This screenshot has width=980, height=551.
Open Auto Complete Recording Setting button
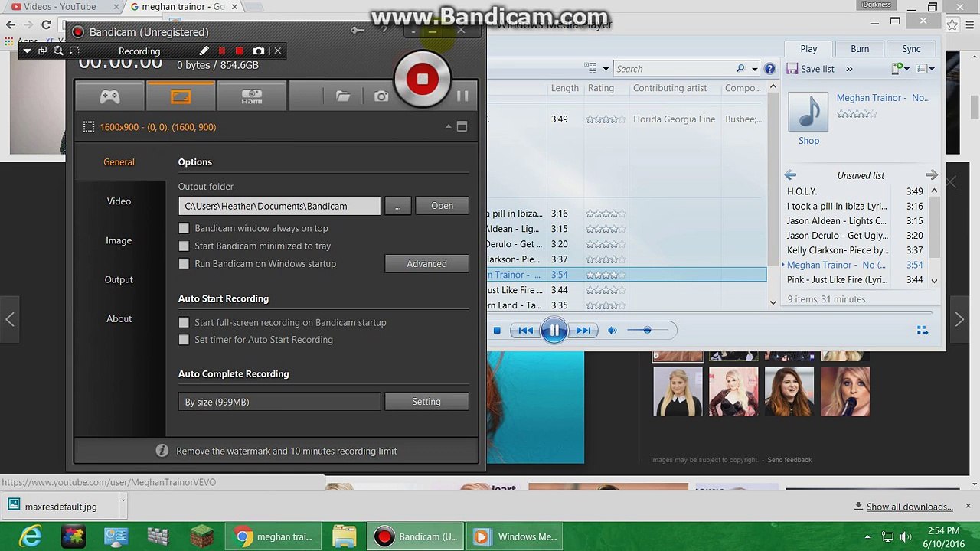(x=426, y=402)
